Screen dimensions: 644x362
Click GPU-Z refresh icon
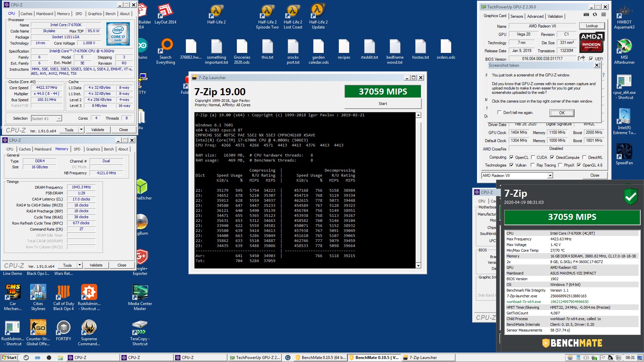pyautogui.click(x=595, y=15)
